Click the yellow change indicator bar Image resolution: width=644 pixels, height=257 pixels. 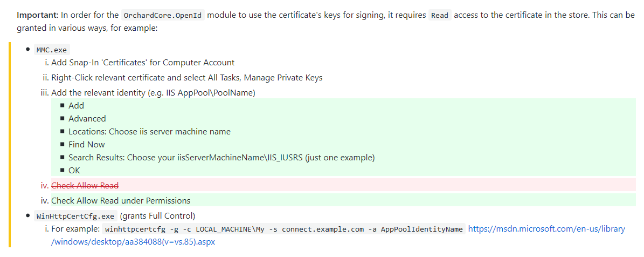10,144
